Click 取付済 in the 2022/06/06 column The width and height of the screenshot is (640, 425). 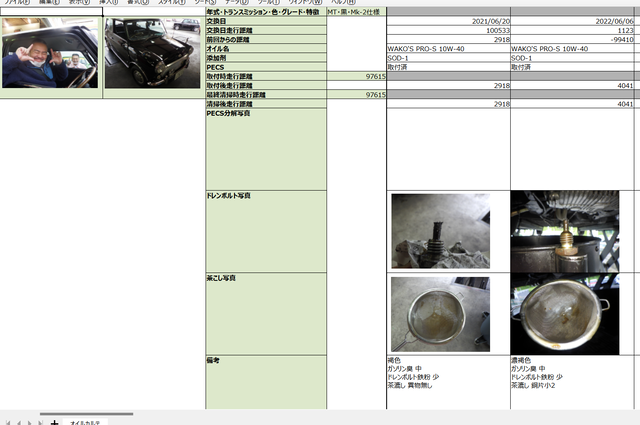pos(572,67)
